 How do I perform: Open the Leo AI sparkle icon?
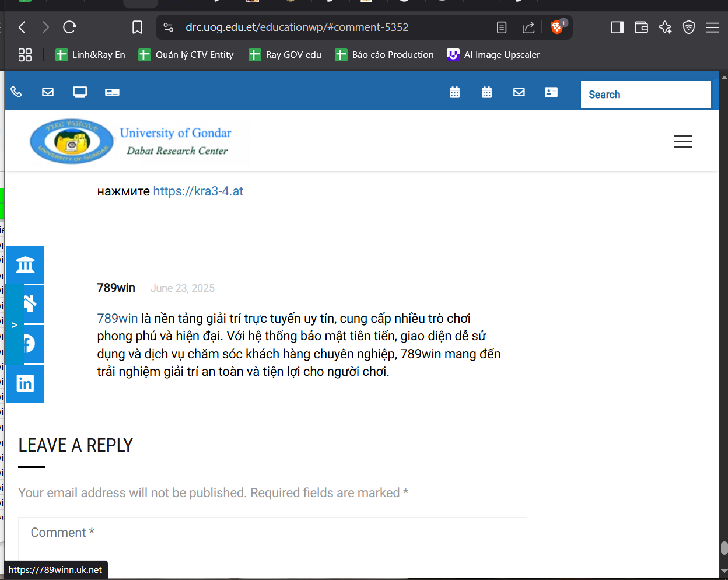[665, 27]
